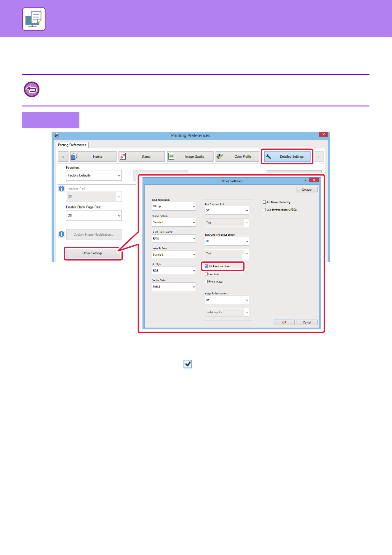This screenshot has width=392, height=555.
Task: Open the Spool Data Format RAW dropdown
Action: coord(174,238)
